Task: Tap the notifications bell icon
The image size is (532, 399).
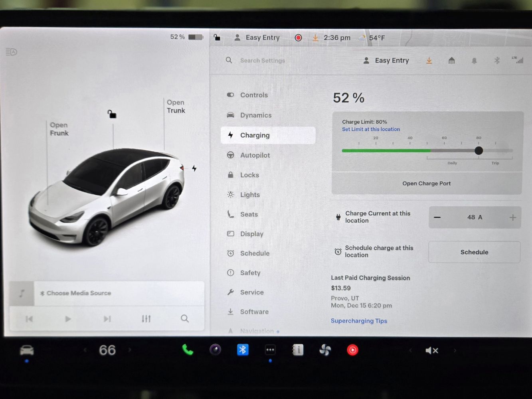Action: pos(474,61)
